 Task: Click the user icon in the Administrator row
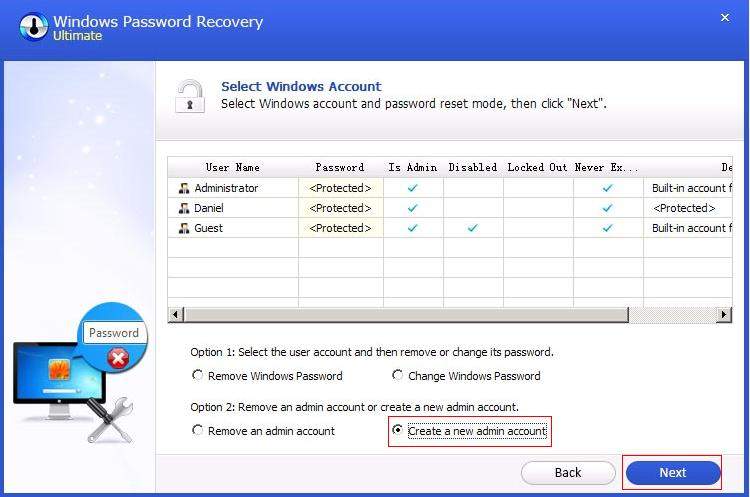point(184,188)
